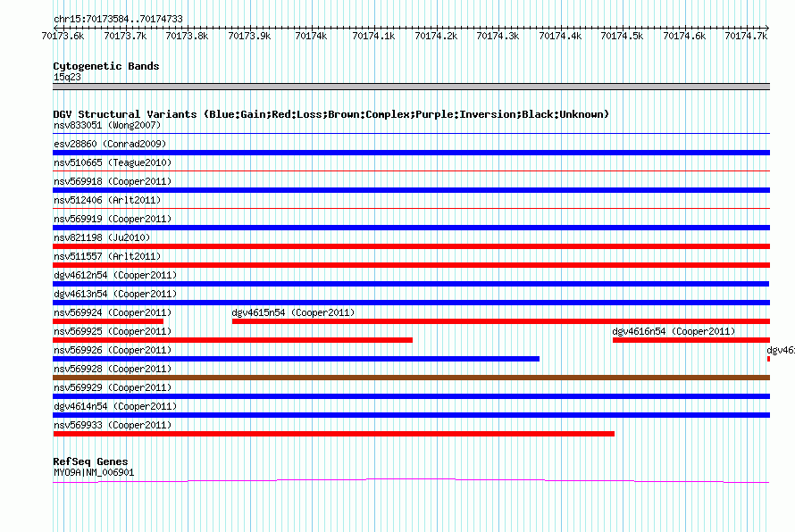Image resolution: width=795 pixels, height=532 pixels.
Task: Click the 70174k ruler tick label
Action: [x=312, y=36]
